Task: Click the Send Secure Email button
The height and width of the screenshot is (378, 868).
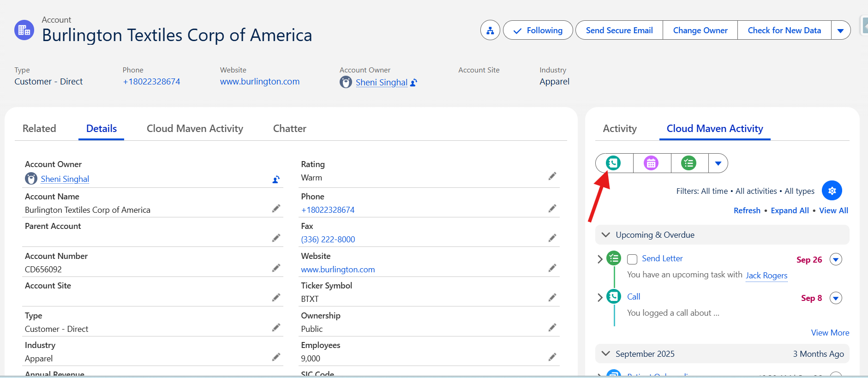Action: 619,30
